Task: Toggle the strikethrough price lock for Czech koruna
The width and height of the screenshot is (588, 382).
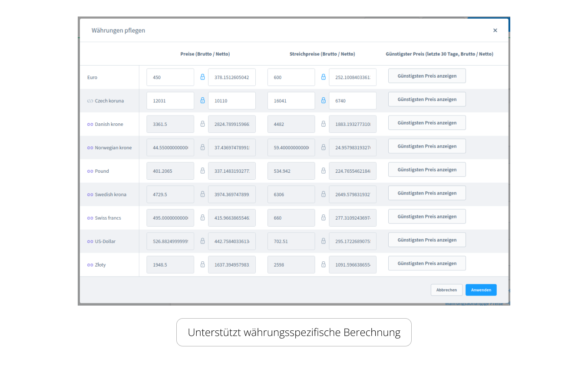Action: [x=323, y=100]
